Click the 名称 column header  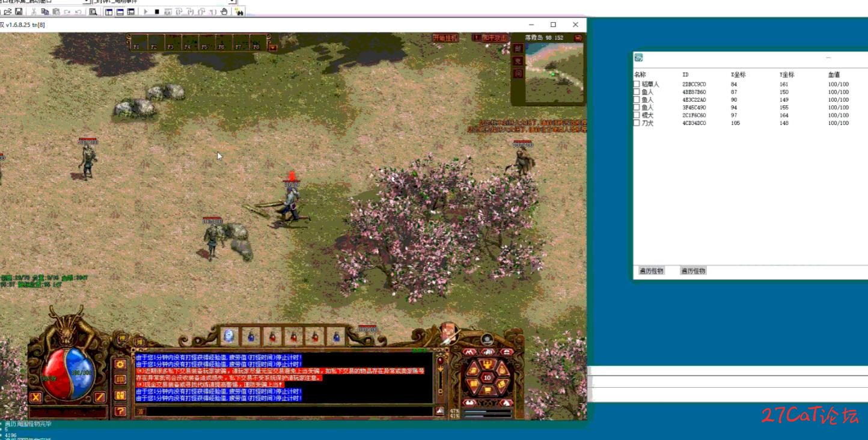[640, 75]
